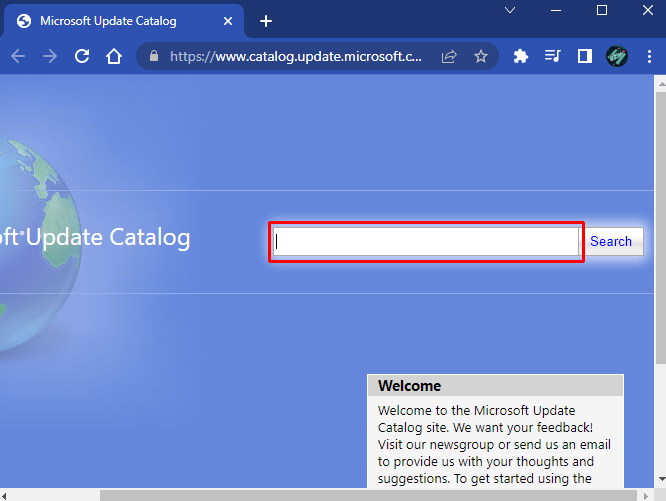Maximize the browser window
The image size is (666, 501).
(601, 10)
